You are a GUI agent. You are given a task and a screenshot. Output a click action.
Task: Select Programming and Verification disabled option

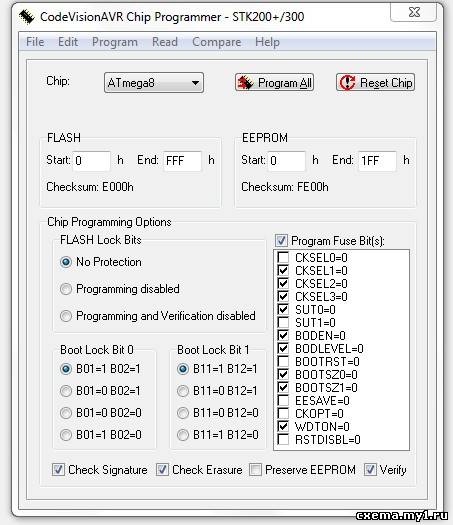pyautogui.click(x=157, y=316)
